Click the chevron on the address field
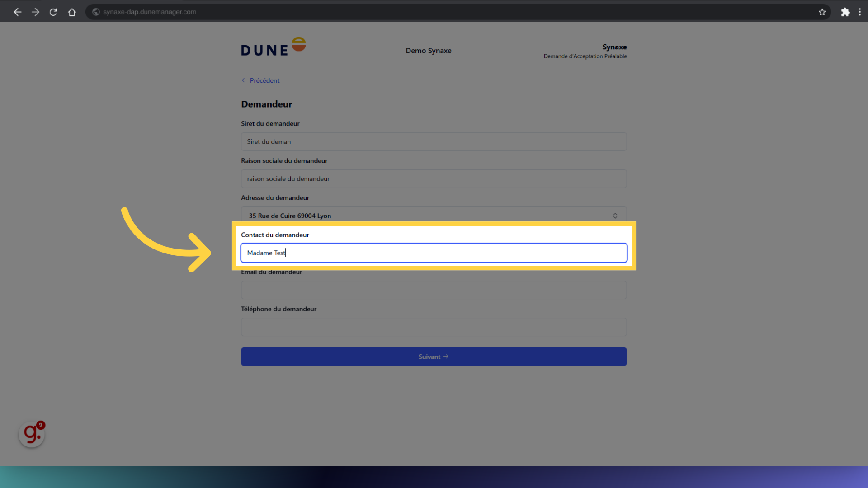 [x=615, y=216]
